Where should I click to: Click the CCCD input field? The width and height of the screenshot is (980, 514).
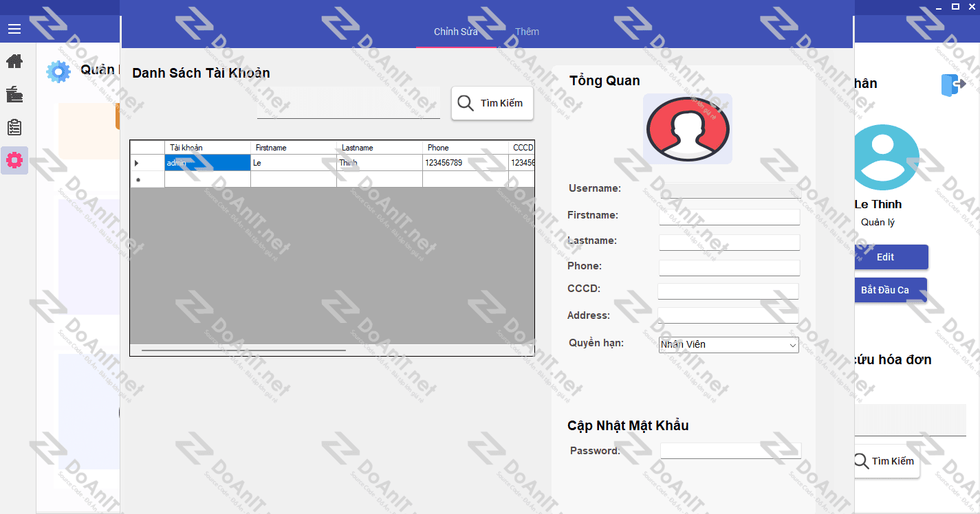728,291
